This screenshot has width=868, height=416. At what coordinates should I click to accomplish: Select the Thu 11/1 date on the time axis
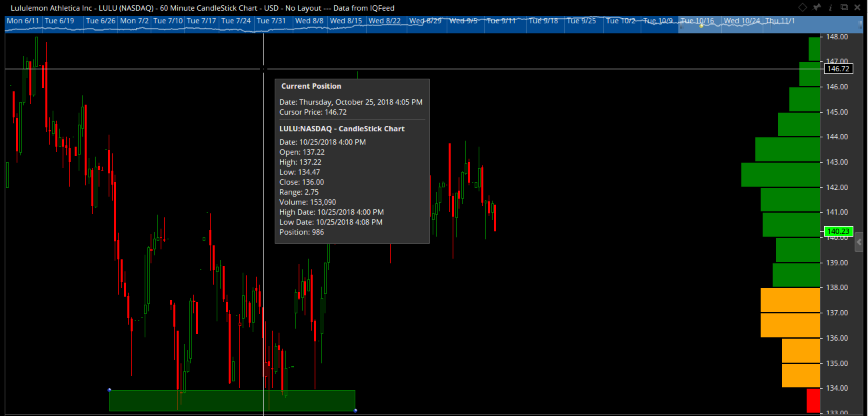pyautogui.click(x=780, y=21)
